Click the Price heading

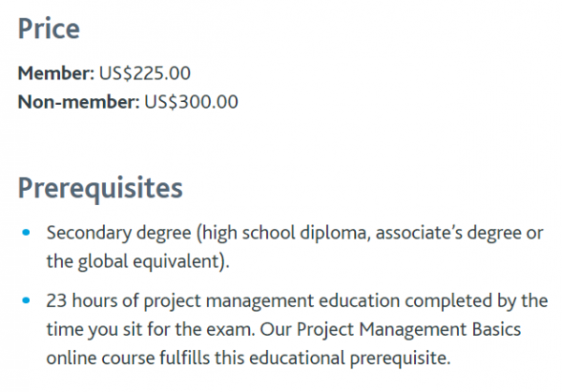pyautogui.click(x=49, y=28)
